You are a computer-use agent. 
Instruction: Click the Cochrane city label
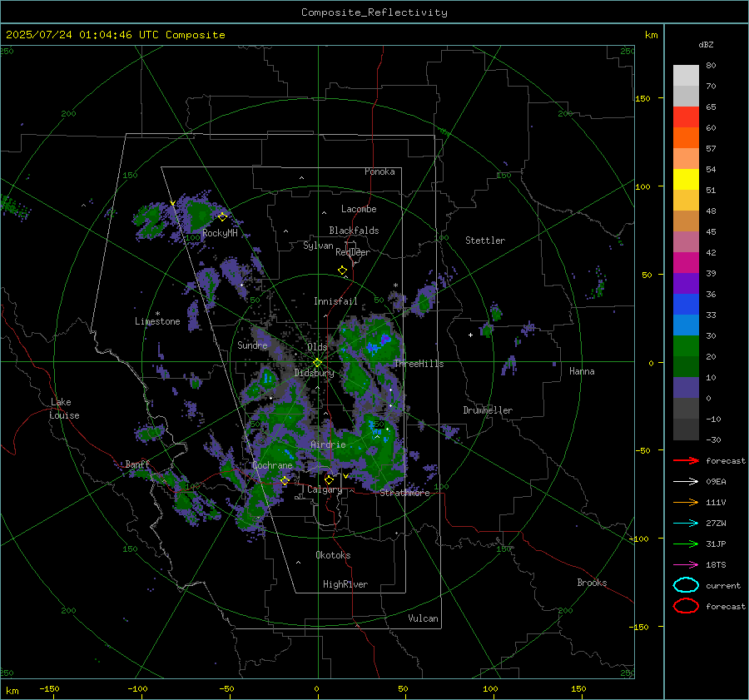tap(272, 465)
